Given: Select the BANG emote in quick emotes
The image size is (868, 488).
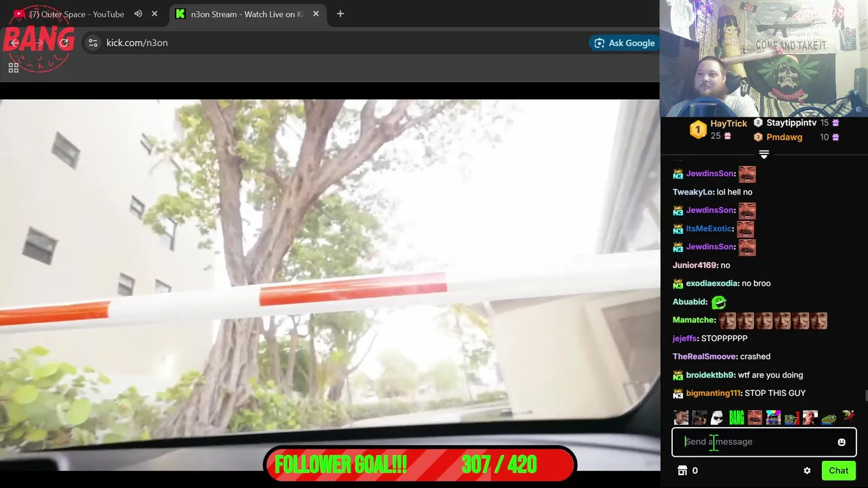Looking at the screenshot, I should (736, 418).
